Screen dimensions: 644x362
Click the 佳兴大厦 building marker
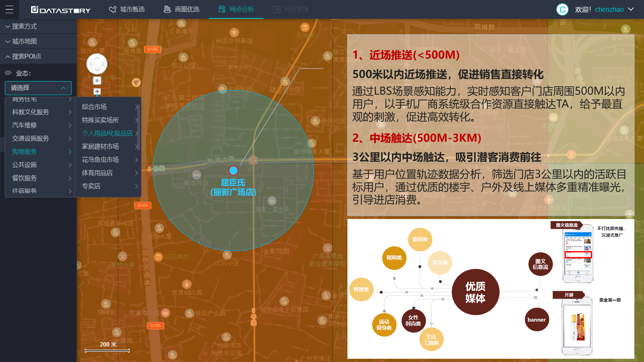pos(92,43)
